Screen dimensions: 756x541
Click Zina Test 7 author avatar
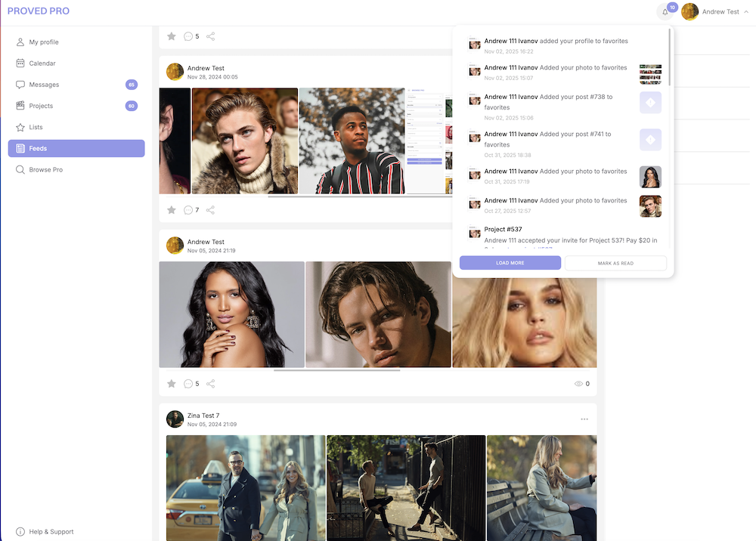click(x=175, y=419)
